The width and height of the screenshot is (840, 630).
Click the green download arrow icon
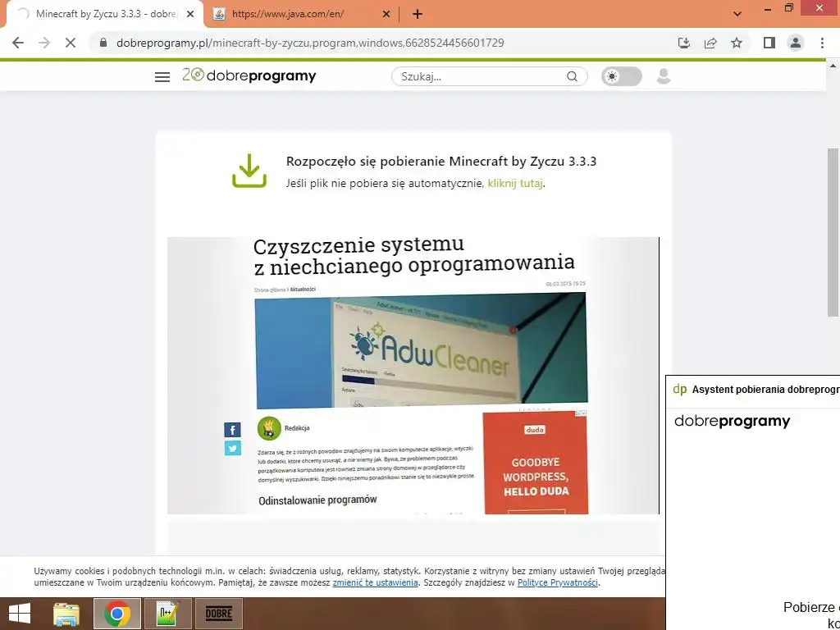click(249, 171)
